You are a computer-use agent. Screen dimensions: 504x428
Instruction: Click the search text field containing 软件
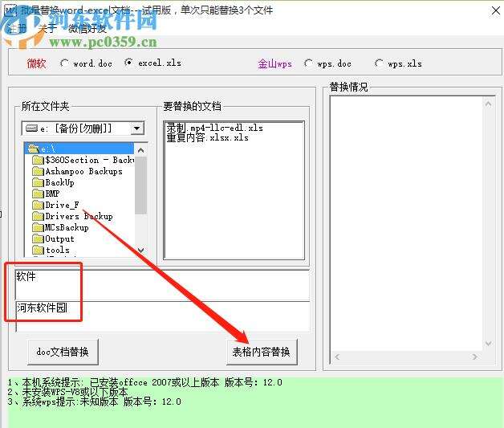[162, 284]
